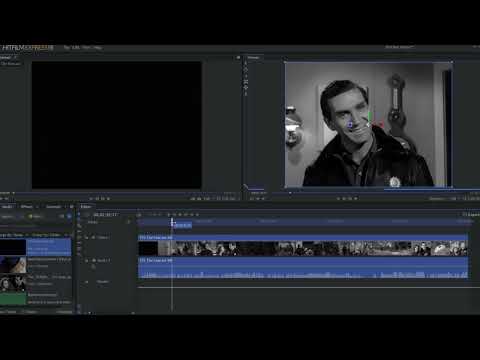Select the first black media thumbnail
Screen dimensions: 480x360
pyautogui.click(x=13, y=247)
